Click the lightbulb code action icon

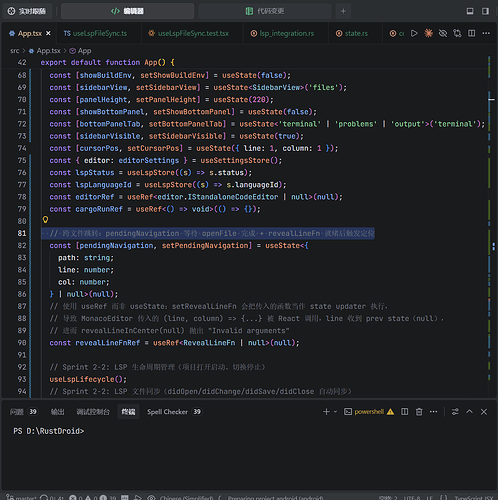tap(45, 220)
